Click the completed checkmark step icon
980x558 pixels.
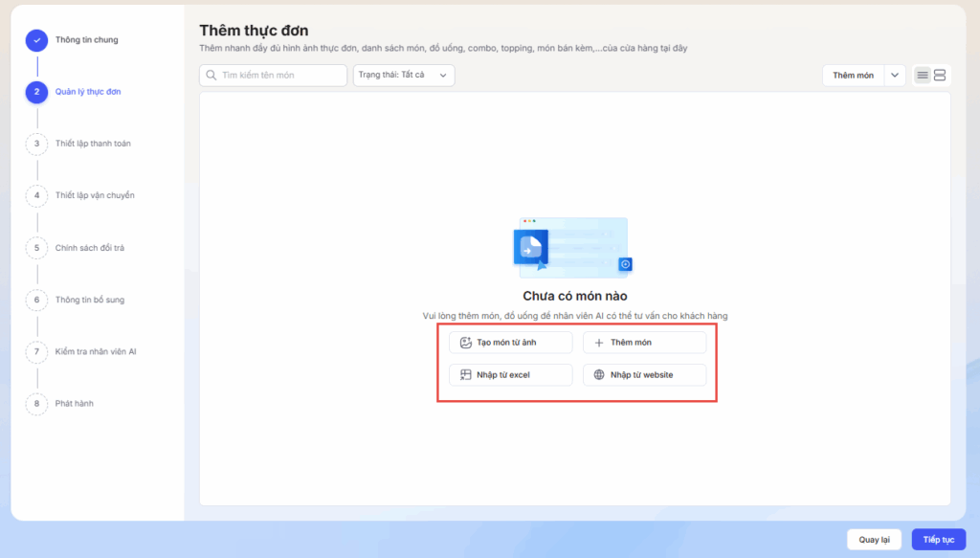36,40
